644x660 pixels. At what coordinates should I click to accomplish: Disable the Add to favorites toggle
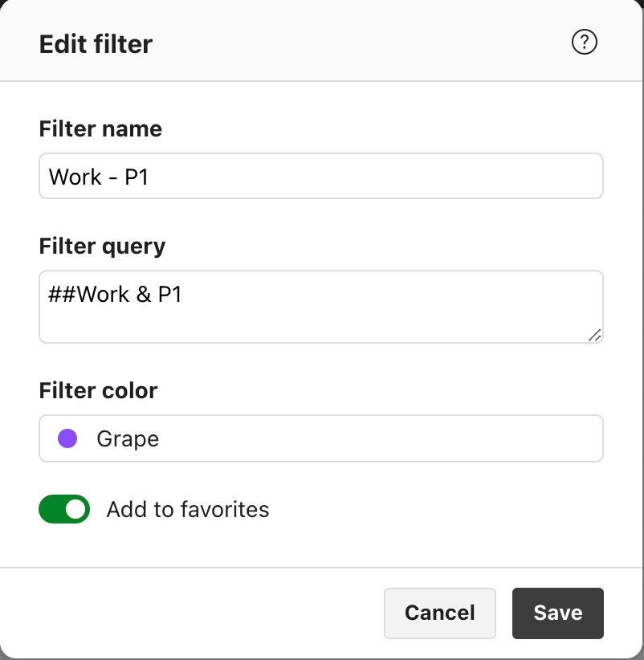click(x=64, y=509)
